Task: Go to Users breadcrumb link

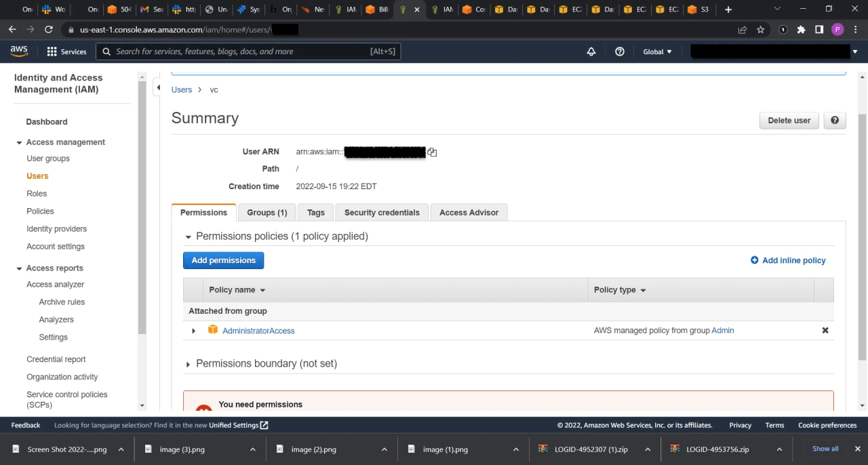Action: [182, 89]
